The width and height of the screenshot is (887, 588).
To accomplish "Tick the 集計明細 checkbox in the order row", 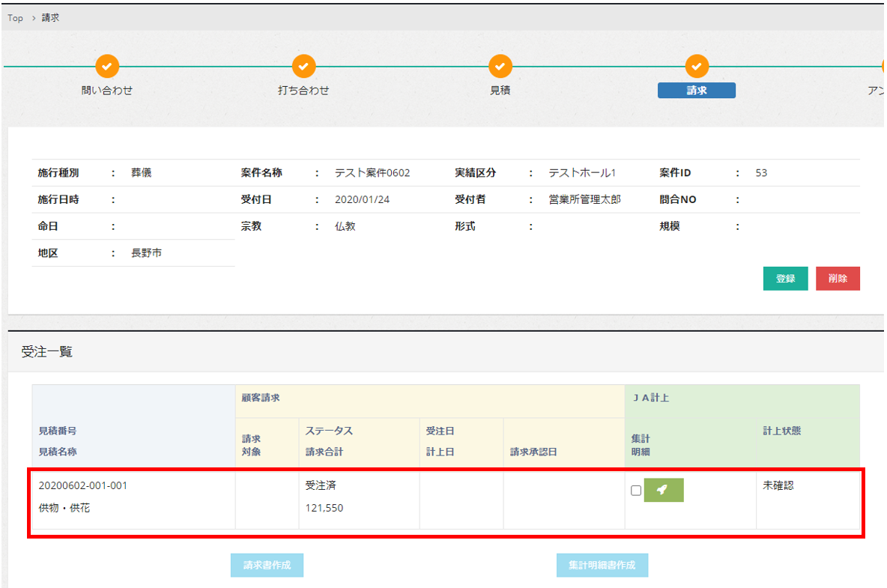I will point(636,491).
